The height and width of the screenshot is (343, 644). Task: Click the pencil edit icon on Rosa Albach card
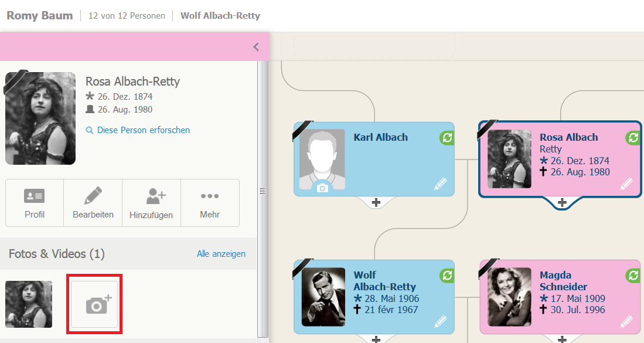(x=627, y=184)
